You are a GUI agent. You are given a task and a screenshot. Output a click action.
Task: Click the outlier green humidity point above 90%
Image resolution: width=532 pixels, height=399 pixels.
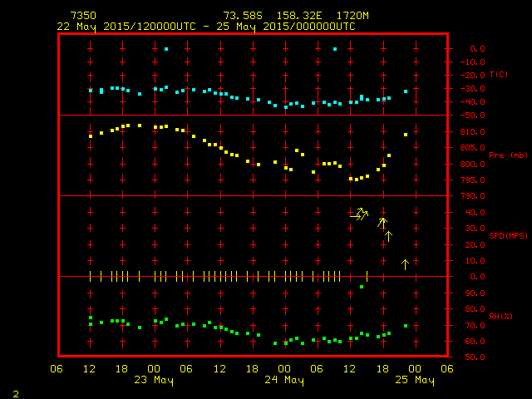tap(362, 287)
